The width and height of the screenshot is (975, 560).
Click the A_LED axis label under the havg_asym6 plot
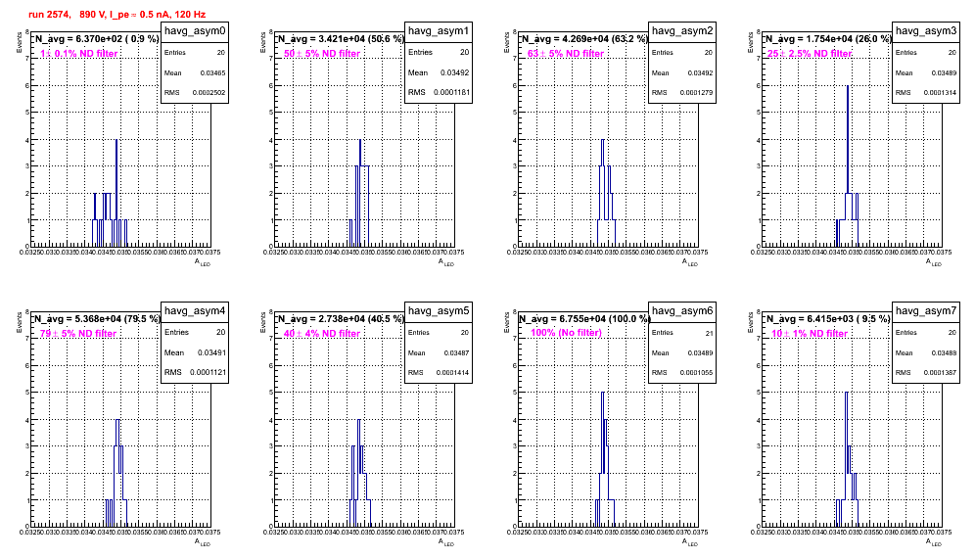point(690,542)
